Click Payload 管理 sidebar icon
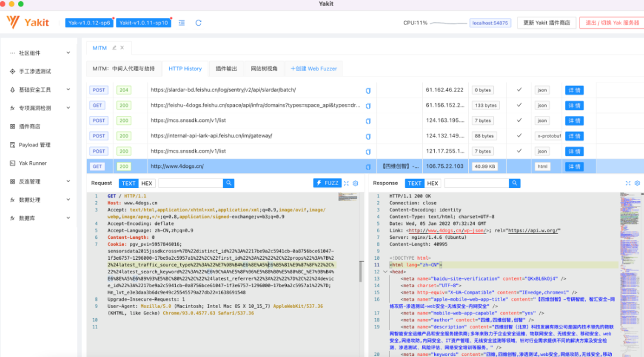The image size is (644, 357). click(13, 145)
